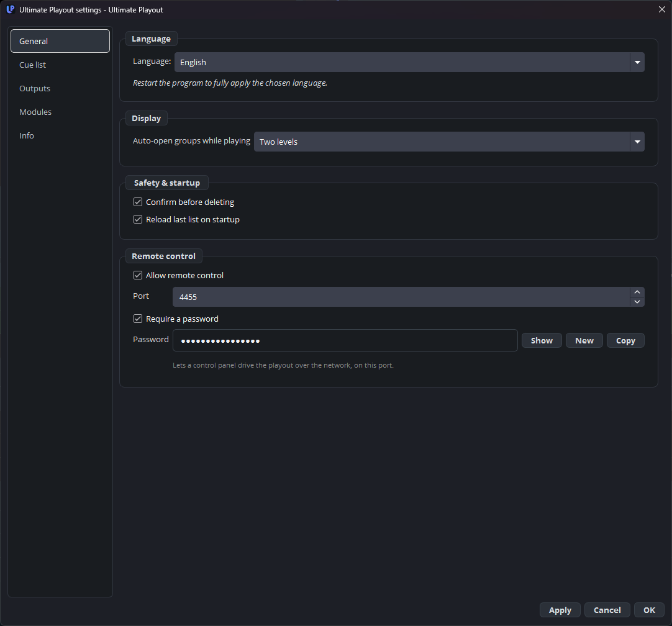Increase the port number with up arrow
This screenshot has height=626, width=672.
[637, 292]
